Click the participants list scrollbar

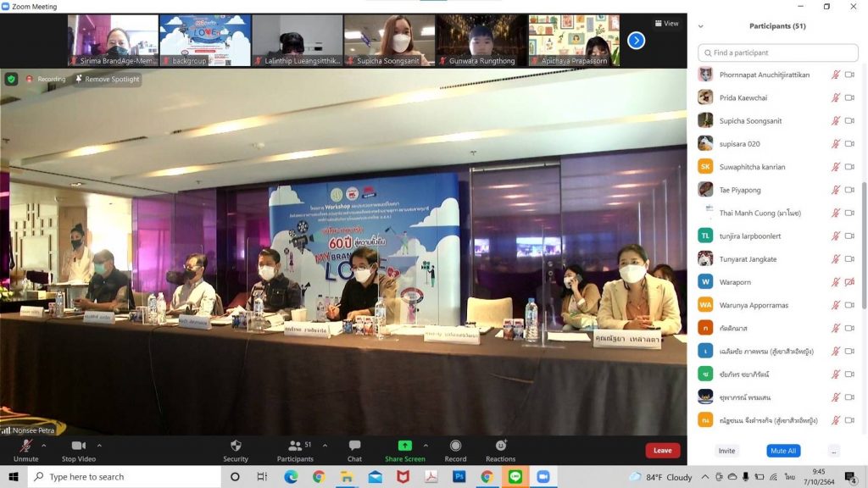[x=864, y=246]
